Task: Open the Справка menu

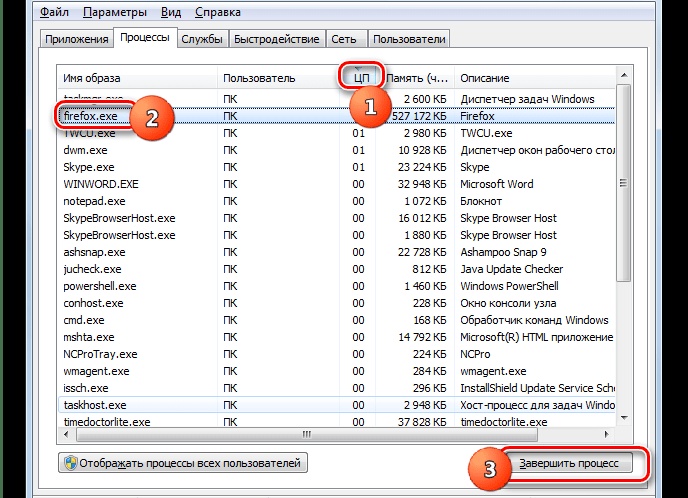Action: click(218, 12)
